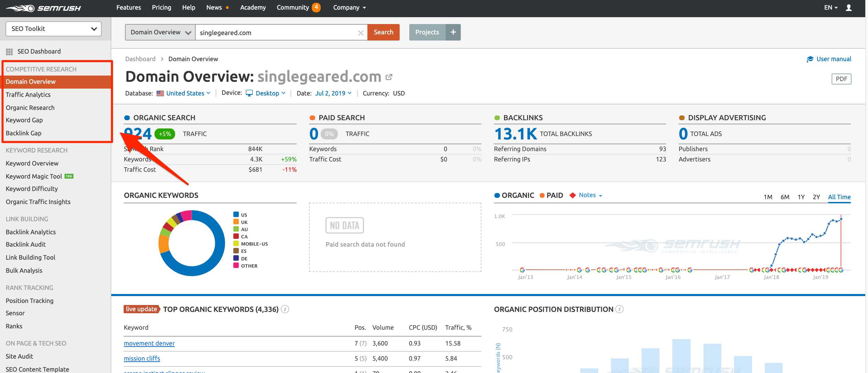
Task: Open Keyword Difficulty in the sidebar
Action: pyautogui.click(x=32, y=189)
